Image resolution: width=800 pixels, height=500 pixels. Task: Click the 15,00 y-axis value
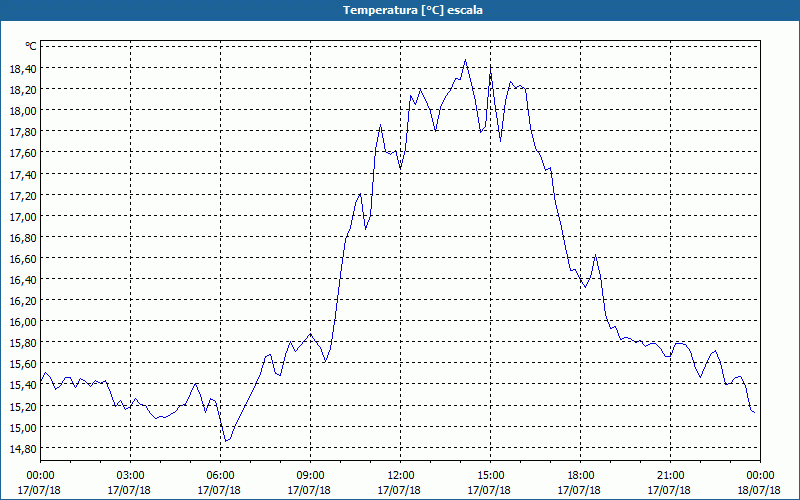point(23,427)
